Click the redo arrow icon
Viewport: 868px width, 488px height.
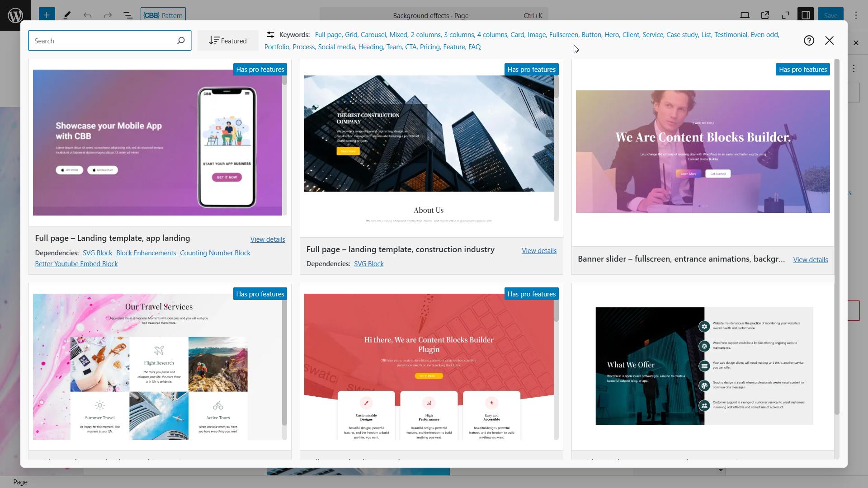108,15
